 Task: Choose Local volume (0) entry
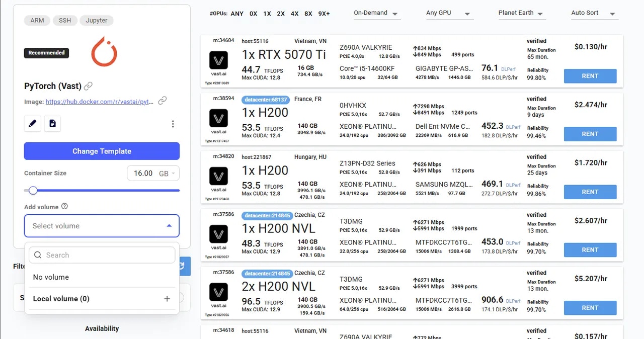(x=102, y=299)
